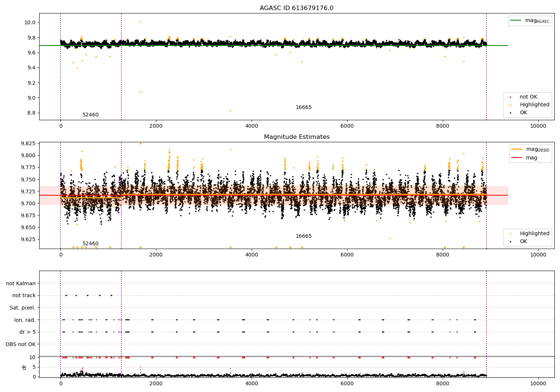Click the "8000" x-tick under Magnitude Estimates plot
This screenshot has height=392, width=560.
443,255
